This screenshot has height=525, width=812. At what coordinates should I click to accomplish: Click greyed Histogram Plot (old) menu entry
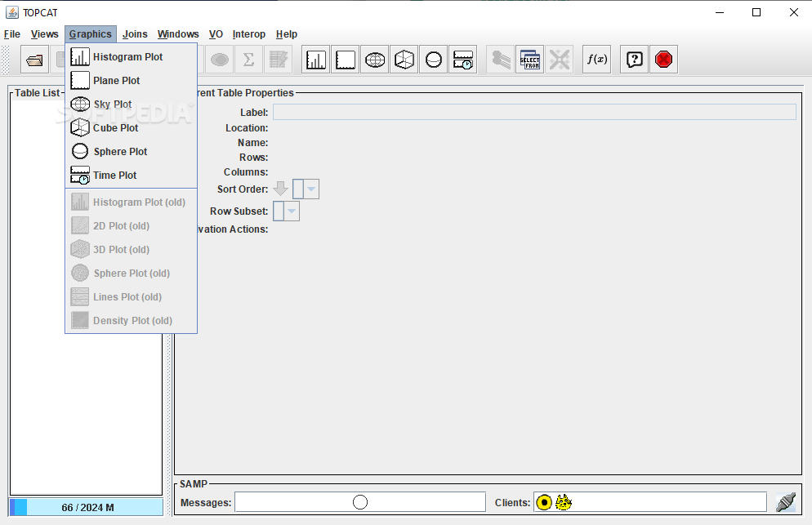pos(131,202)
